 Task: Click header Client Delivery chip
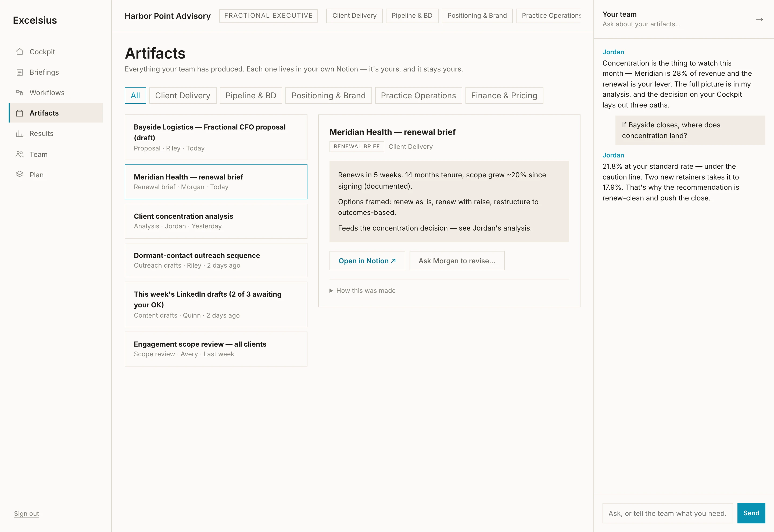coord(354,16)
